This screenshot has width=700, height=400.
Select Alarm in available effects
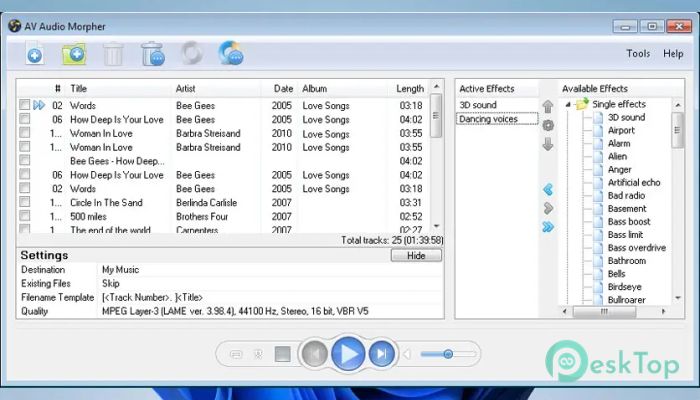click(x=619, y=143)
